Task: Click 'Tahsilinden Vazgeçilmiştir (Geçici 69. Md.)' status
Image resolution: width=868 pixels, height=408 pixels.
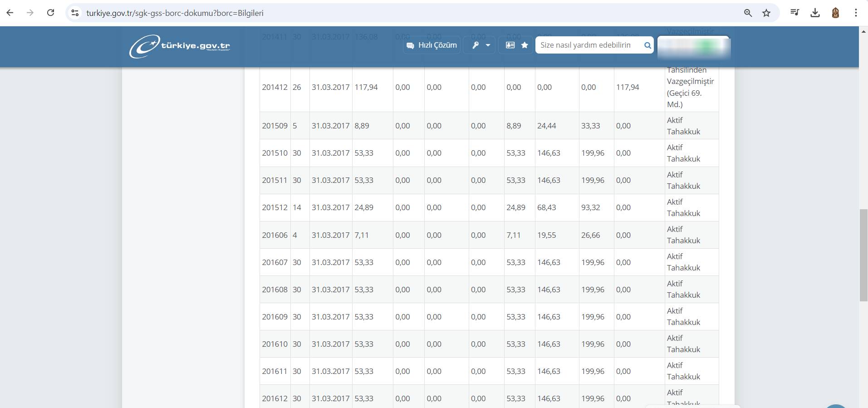Action: point(690,87)
